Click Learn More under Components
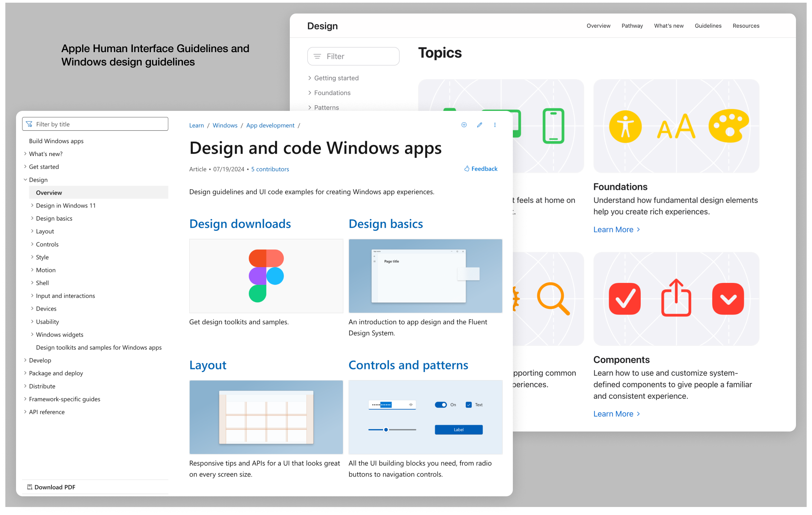The height and width of the screenshot is (515, 812). [x=616, y=414]
